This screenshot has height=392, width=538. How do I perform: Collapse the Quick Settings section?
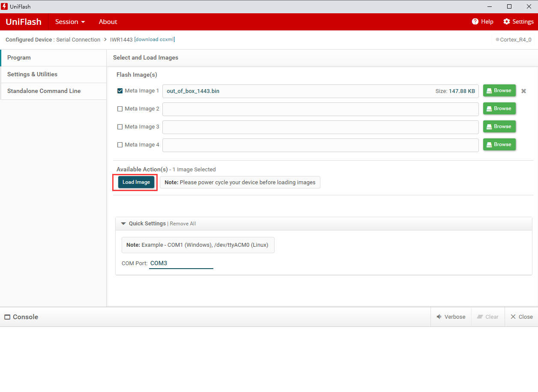(123, 224)
